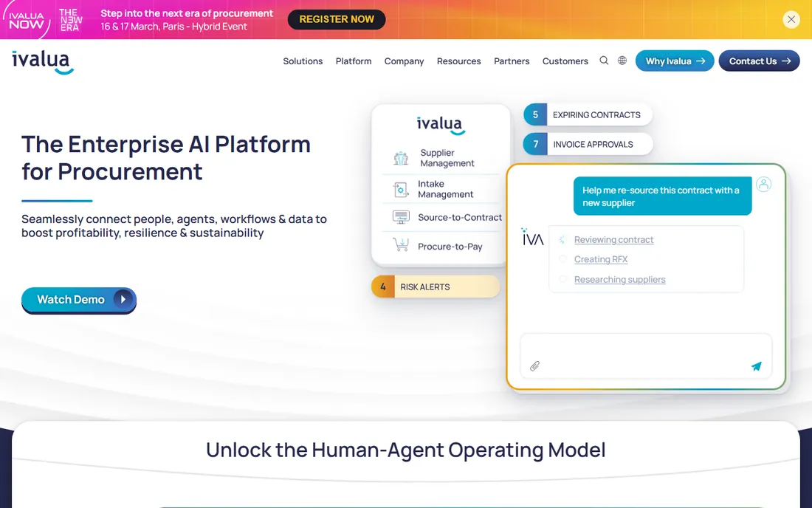Click the Why Ivalua button text
812x508 pixels.
(x=668, y=61)
